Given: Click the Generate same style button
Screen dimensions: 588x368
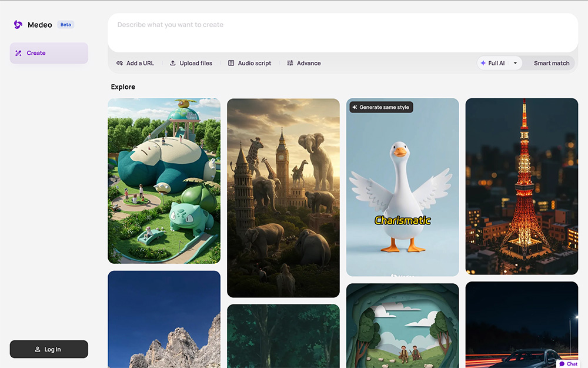Looking at the screenshot, I should pyautogui.click(x=382, y=107).
